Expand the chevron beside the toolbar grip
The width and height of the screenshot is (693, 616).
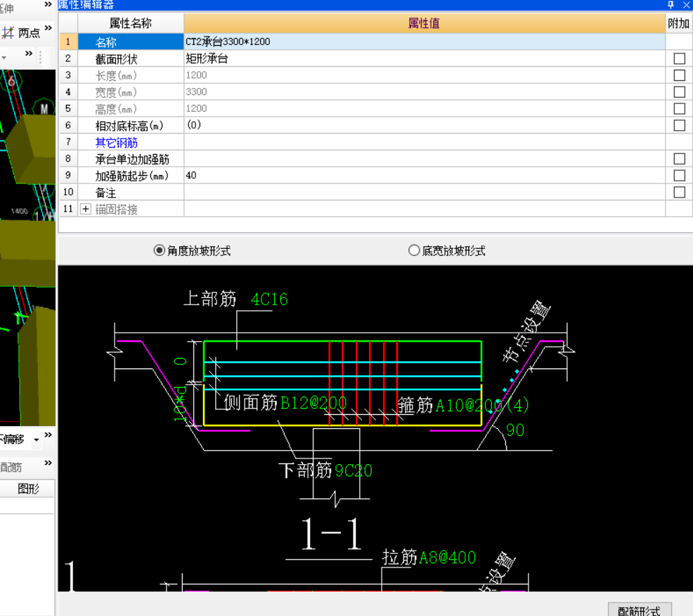(29, 53)
